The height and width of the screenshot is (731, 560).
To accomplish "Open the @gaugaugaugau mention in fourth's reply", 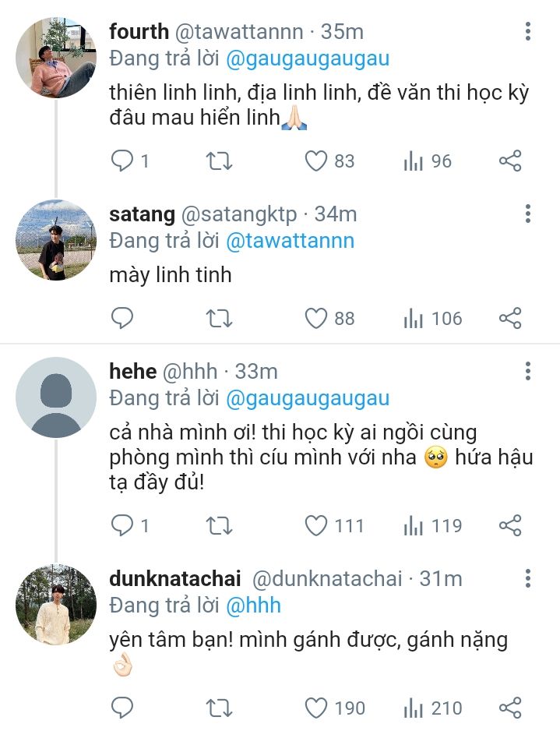I will 307,59.
